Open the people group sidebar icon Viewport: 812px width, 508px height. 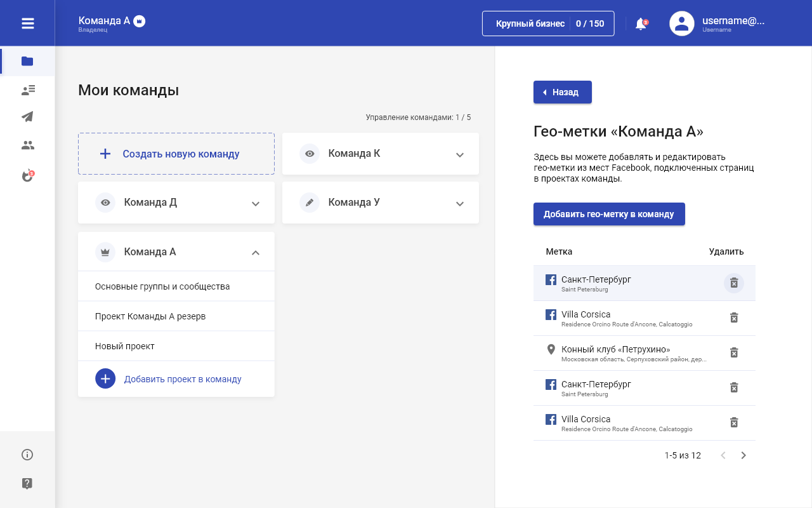(27, 145)
